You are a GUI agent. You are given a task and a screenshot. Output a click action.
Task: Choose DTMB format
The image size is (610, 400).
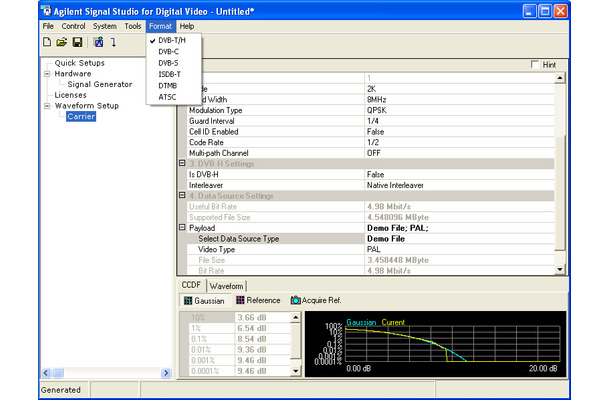174,86
